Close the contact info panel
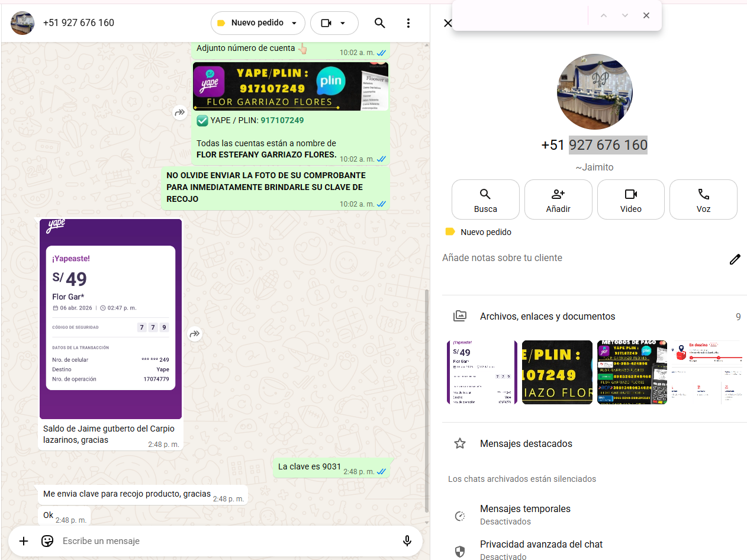The image size is (747, 560). click(448, 23)
